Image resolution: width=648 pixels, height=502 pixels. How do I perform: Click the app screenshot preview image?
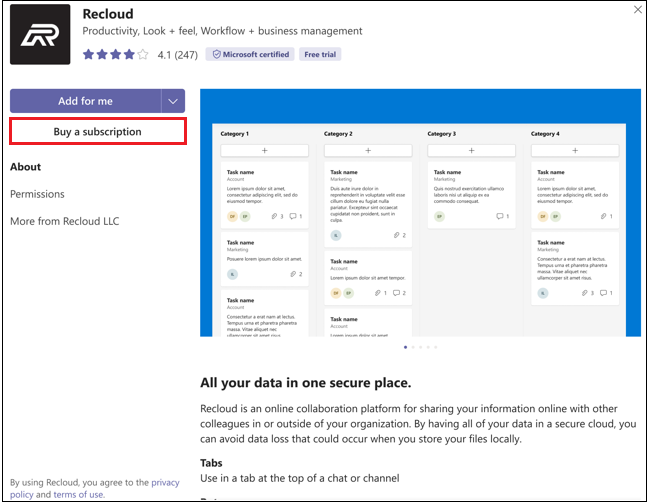tap(420, 213)
